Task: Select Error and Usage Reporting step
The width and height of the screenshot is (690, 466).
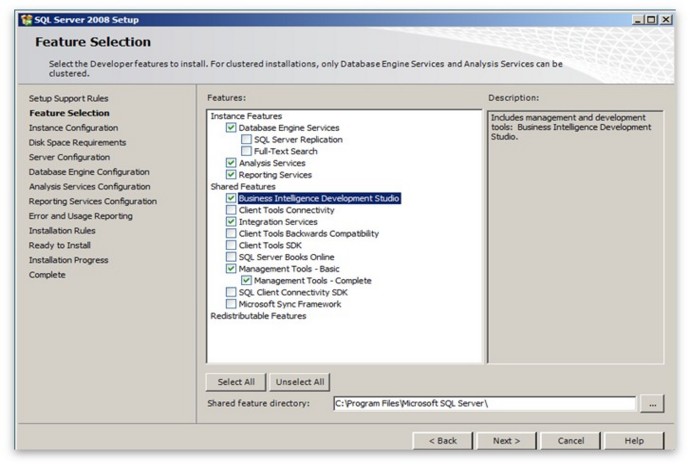Action: point(81,216)
